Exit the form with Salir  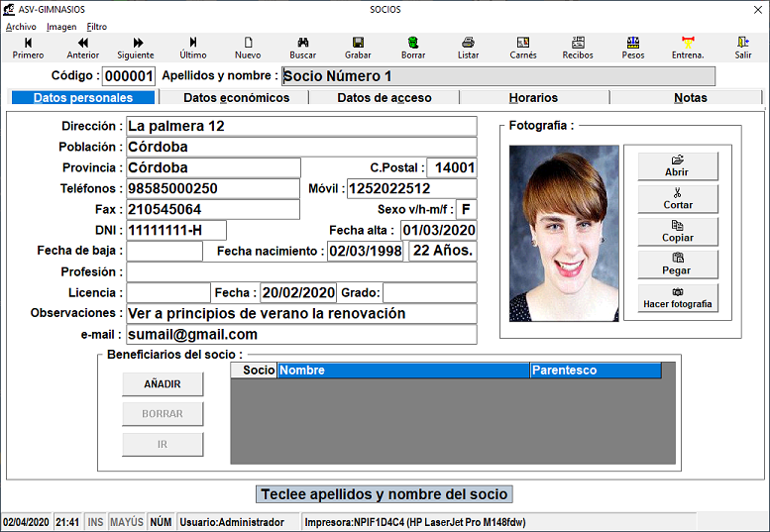pos(743,48)
